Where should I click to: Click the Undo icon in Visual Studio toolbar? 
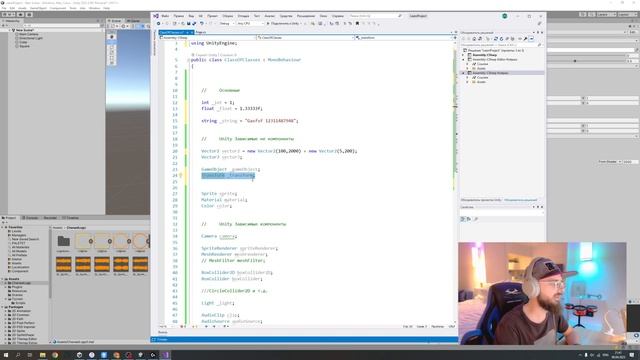coord(202,24)
